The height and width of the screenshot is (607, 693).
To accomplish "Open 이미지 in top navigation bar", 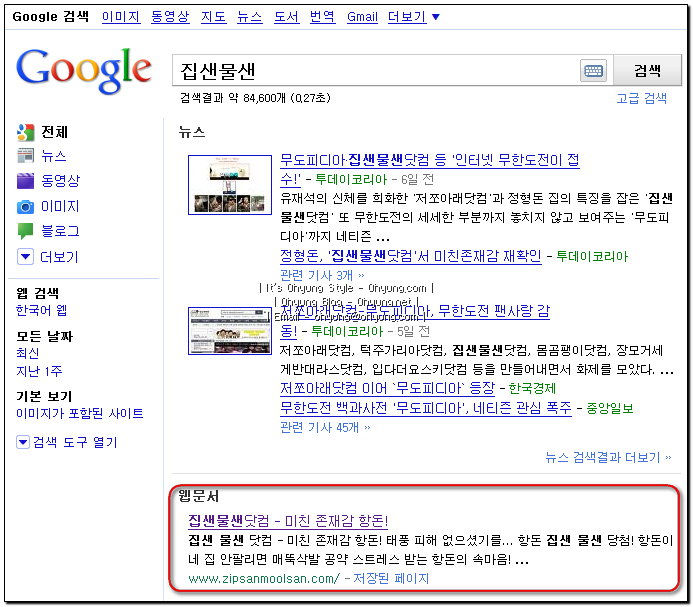I will point(121,16).
